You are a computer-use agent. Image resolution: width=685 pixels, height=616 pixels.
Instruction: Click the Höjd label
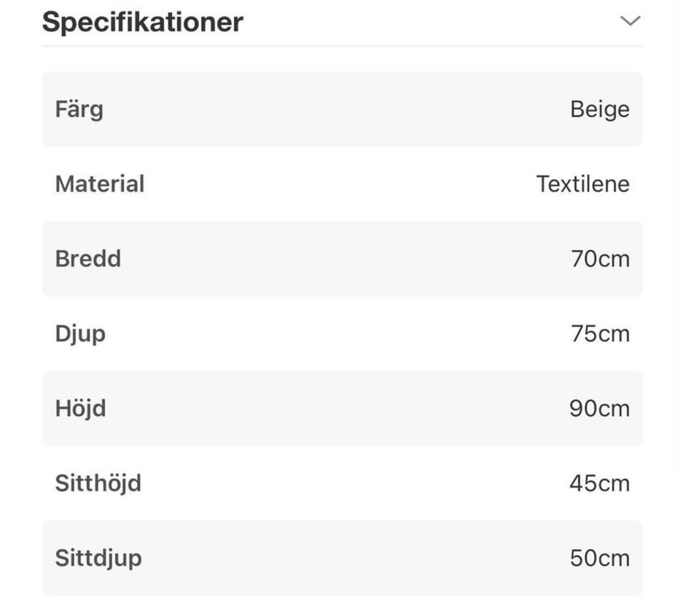[81, 408]
